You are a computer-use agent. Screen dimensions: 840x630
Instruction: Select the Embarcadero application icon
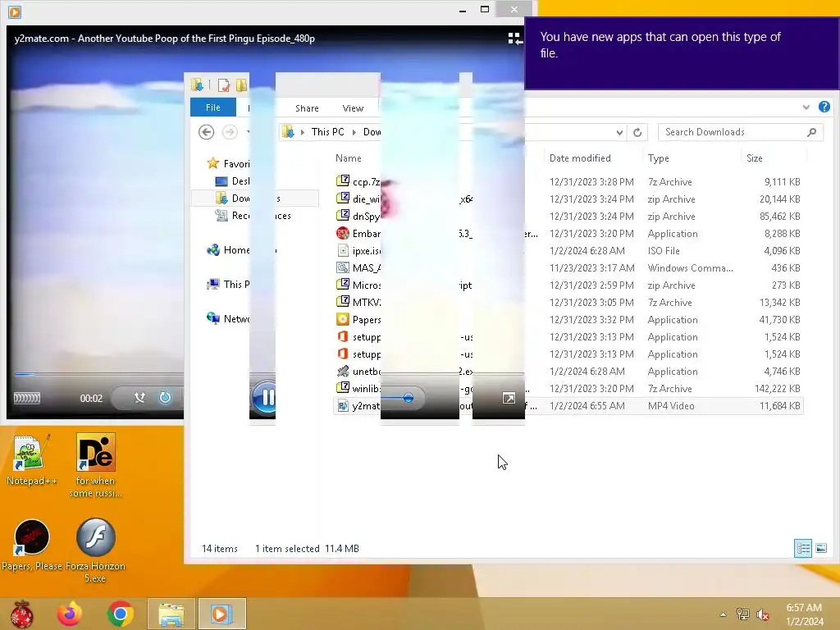343,233
